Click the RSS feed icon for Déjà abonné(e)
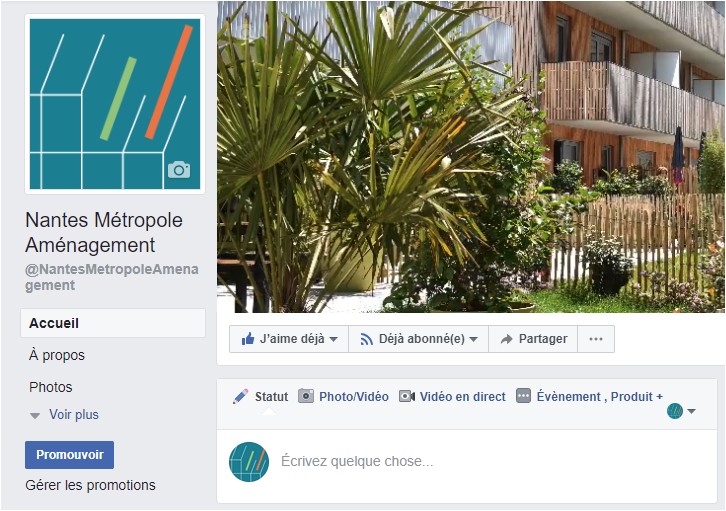This screenshot has height=511, width=726. pos(366,339)
